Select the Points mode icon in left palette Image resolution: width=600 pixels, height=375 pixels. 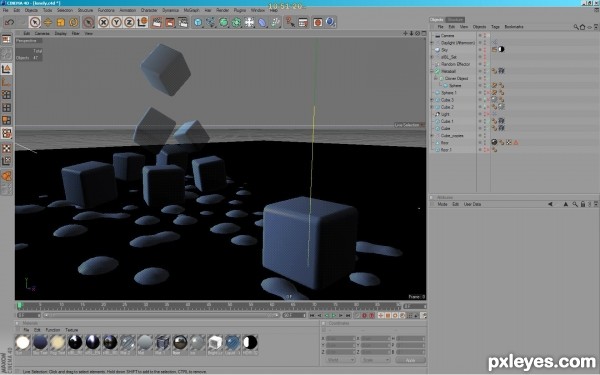7,95
